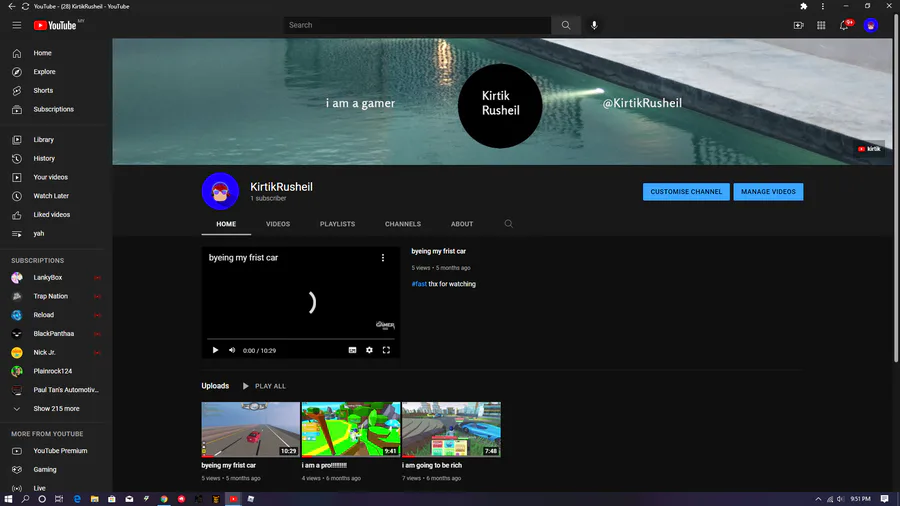Screen dimensions: 900x506
Task: Open the hamburger guide menu
Action: pos(17,25)
